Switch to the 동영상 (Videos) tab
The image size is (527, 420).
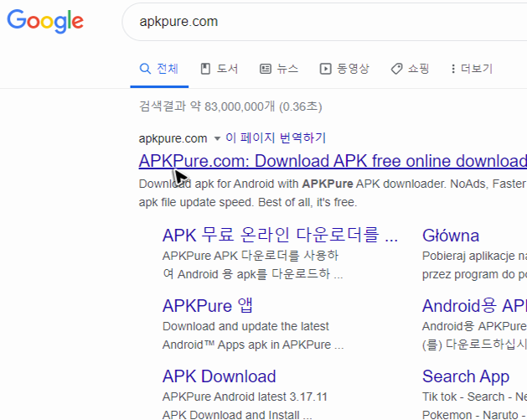[x=344, y=69]
